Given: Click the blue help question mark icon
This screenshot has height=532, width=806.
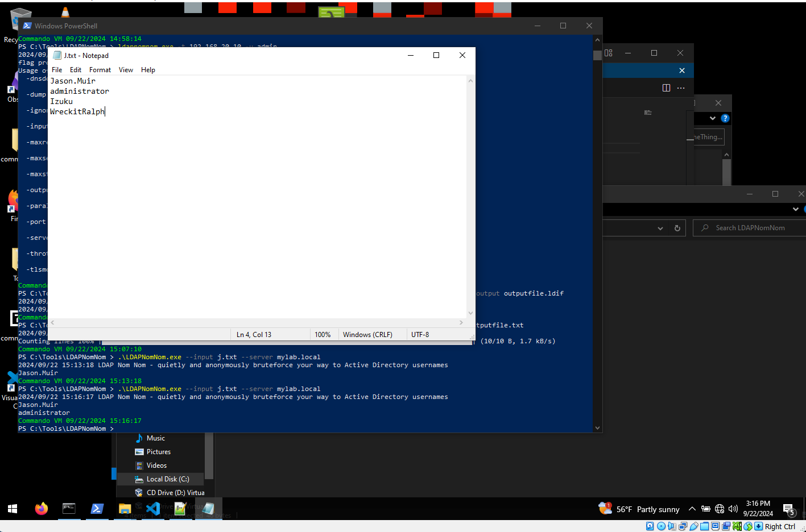Looking at the screenshot, I should pos(725,118).
